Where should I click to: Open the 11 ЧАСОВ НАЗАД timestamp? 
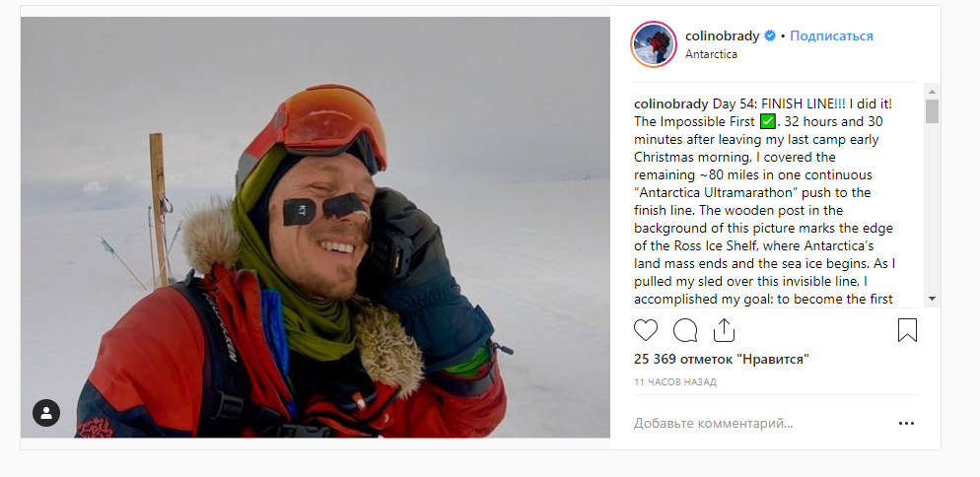(x=675, y=382)
